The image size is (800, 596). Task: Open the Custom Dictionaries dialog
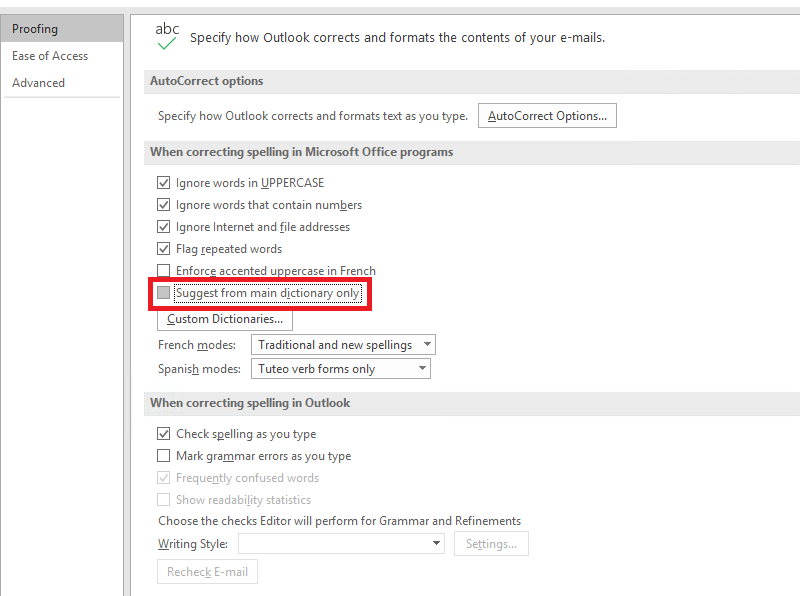[224, 319]
